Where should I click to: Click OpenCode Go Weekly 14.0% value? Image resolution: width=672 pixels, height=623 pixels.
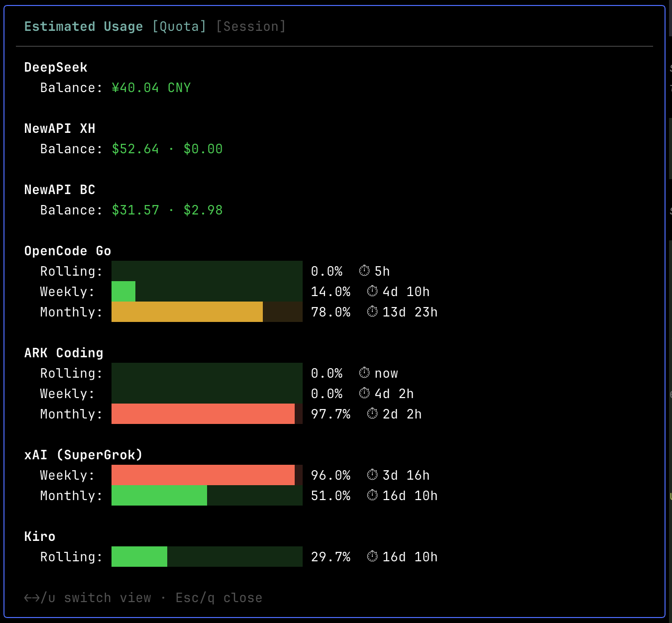(331, 292)
